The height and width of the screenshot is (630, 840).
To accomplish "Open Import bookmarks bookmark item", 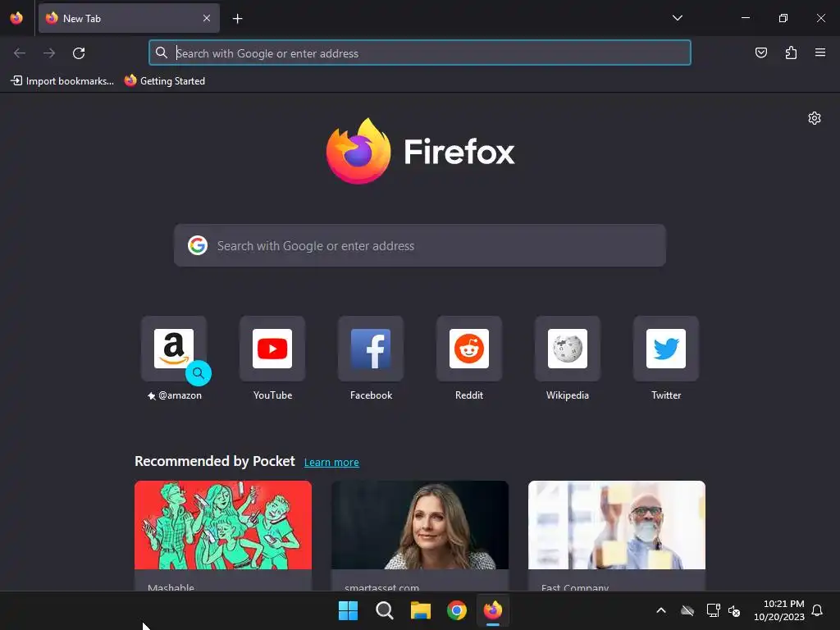I will 62,81.
